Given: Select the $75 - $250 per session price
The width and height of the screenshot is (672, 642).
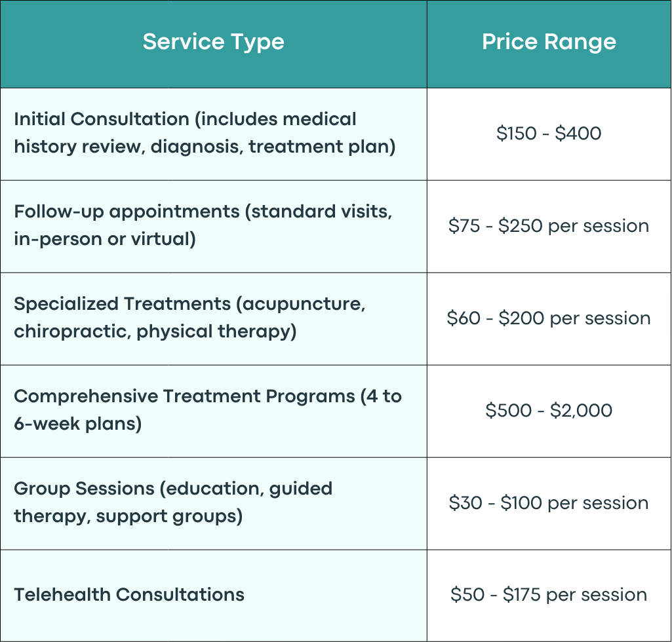Looking at the screenshot, I should 549,226.
